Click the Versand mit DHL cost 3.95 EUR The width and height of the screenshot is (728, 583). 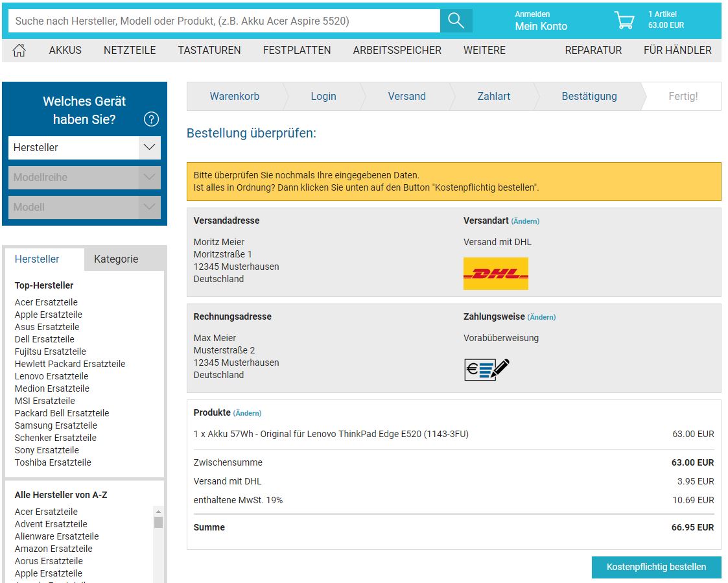click(696, 482)
